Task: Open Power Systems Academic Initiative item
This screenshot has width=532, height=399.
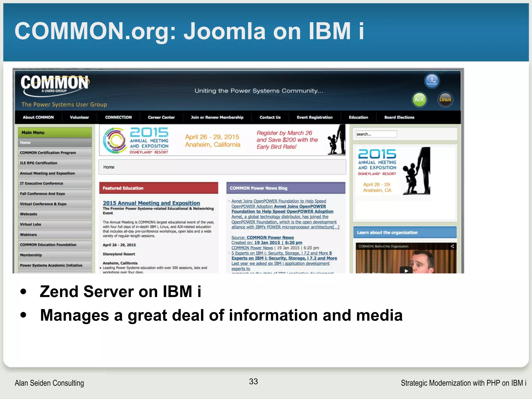Action: point(55,265)
